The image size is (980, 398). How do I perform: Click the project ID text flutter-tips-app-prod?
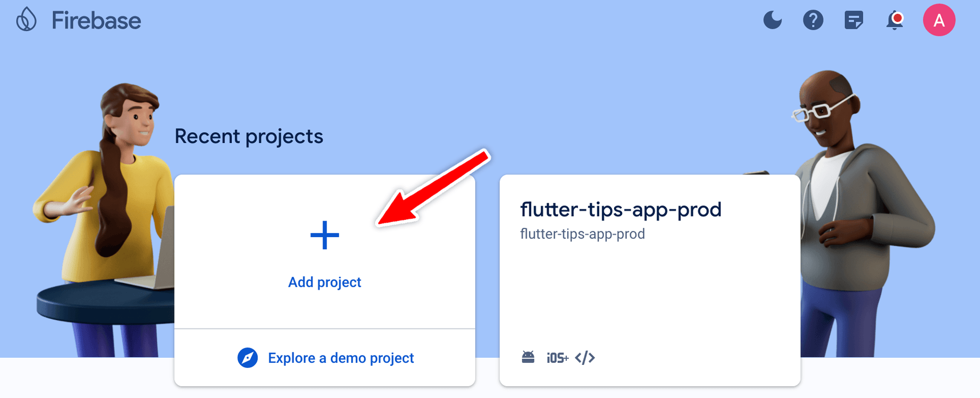pos(582,234)
